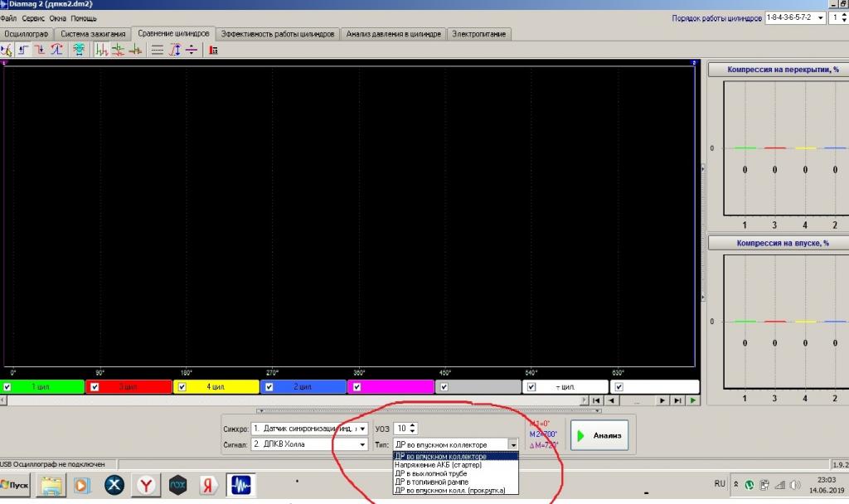This screenshot has width=849, height=504.
Task: Show hidden tray icons arrow
Action: click(736, 484)
